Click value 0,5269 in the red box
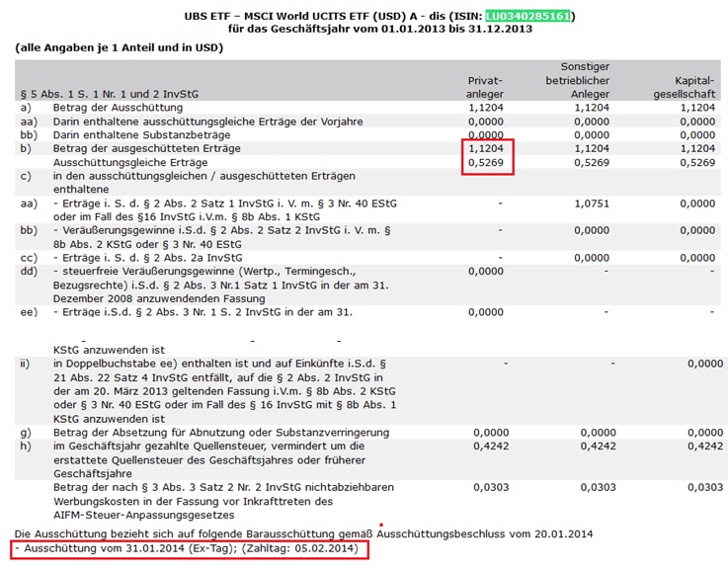Screen dimensions: 728x572 point(486,162)
